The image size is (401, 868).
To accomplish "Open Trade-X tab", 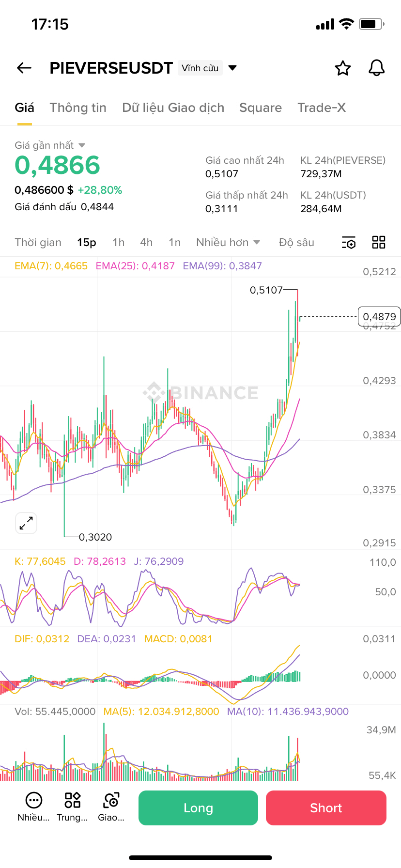I will click(322, 108).
